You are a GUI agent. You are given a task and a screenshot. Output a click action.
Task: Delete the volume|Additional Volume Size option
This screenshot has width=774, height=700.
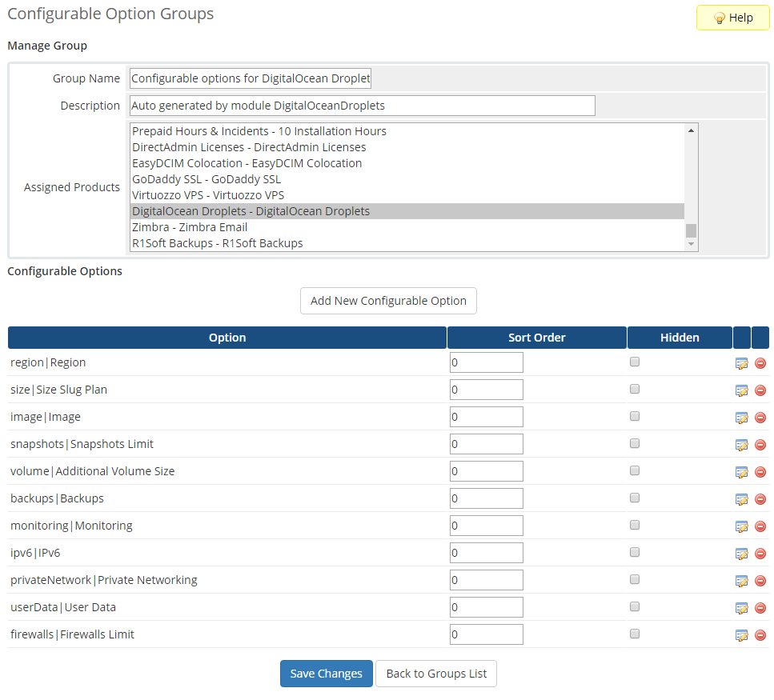(760, 472)
